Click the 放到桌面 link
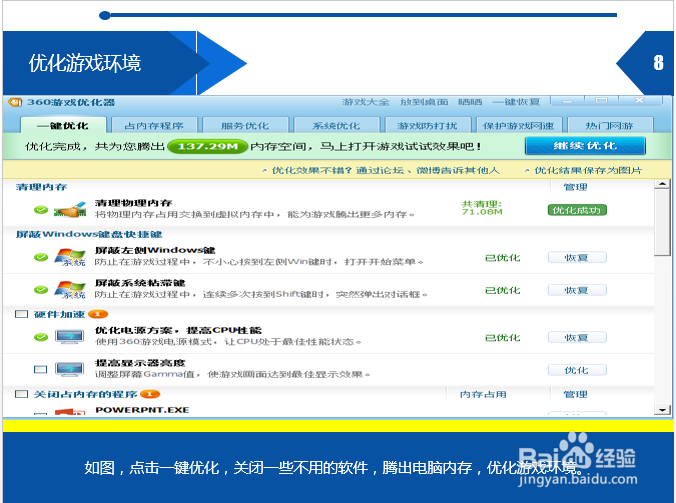Screen dimensions: 676x503 coord(424,102)
